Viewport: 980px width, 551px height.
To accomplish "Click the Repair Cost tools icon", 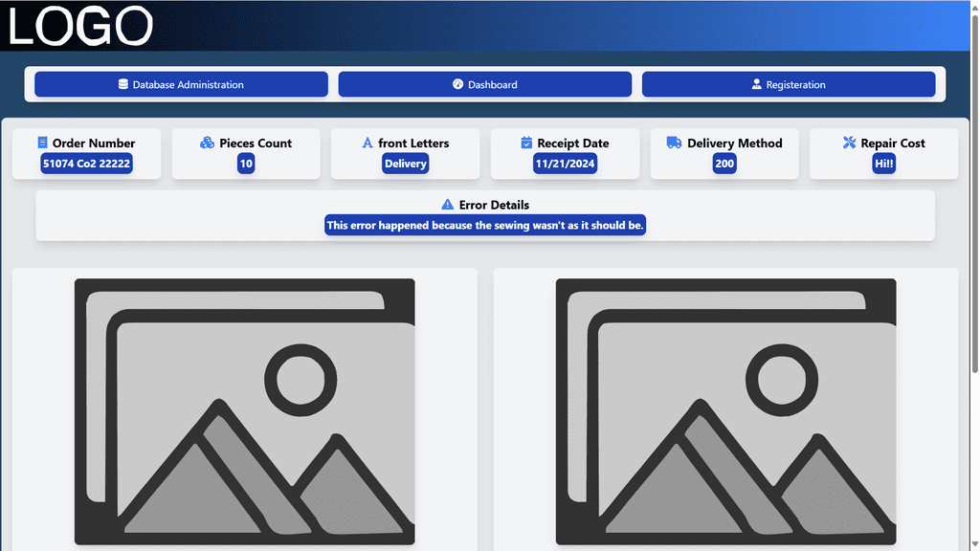I will point(849,143).
